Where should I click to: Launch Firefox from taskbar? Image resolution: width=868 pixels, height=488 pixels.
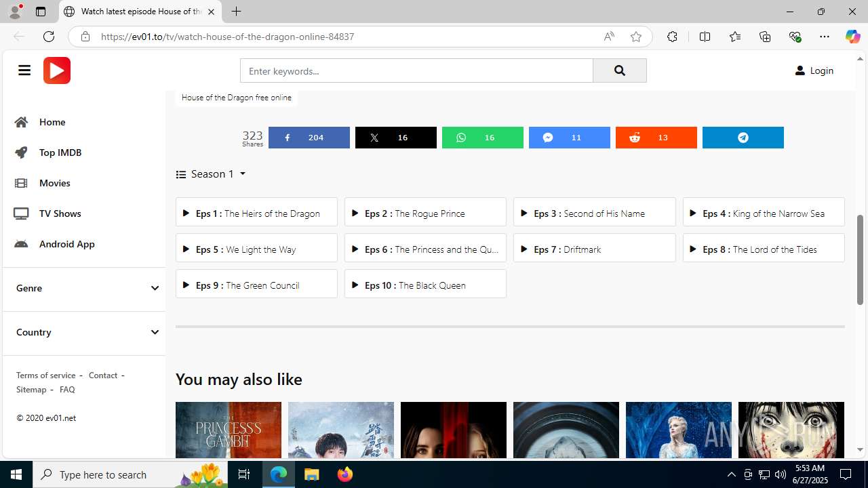pos(345,474)
